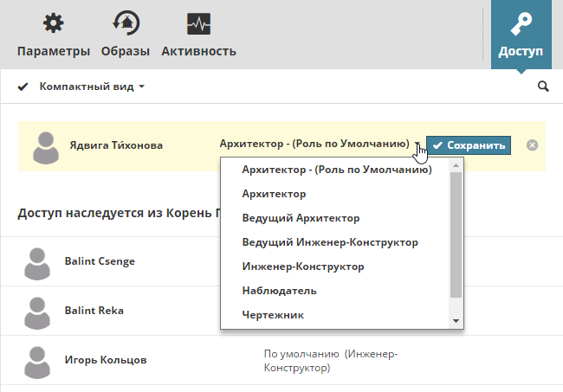
Task: Click the search magnifier icon
Action: point(543,87)
